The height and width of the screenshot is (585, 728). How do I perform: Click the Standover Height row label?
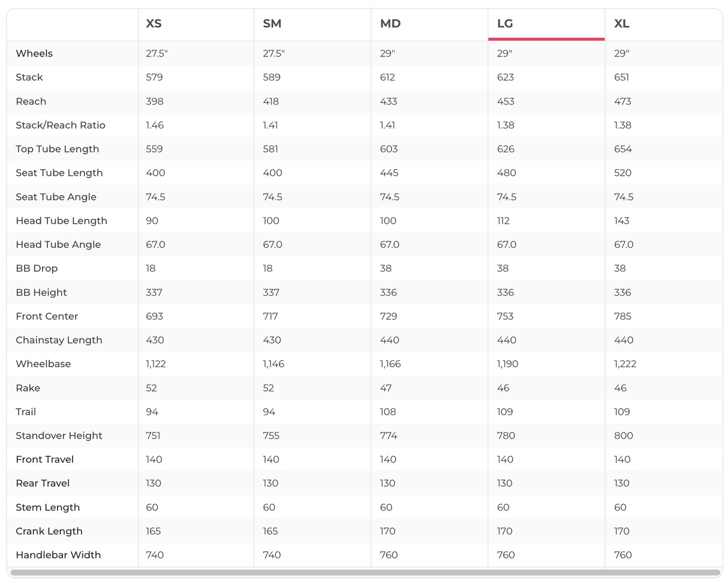59,436
